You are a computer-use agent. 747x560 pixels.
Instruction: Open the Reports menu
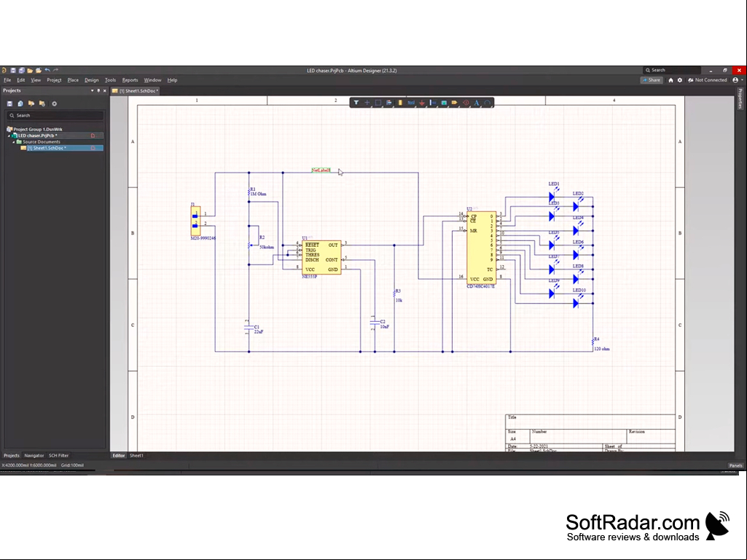pos(130,80)
